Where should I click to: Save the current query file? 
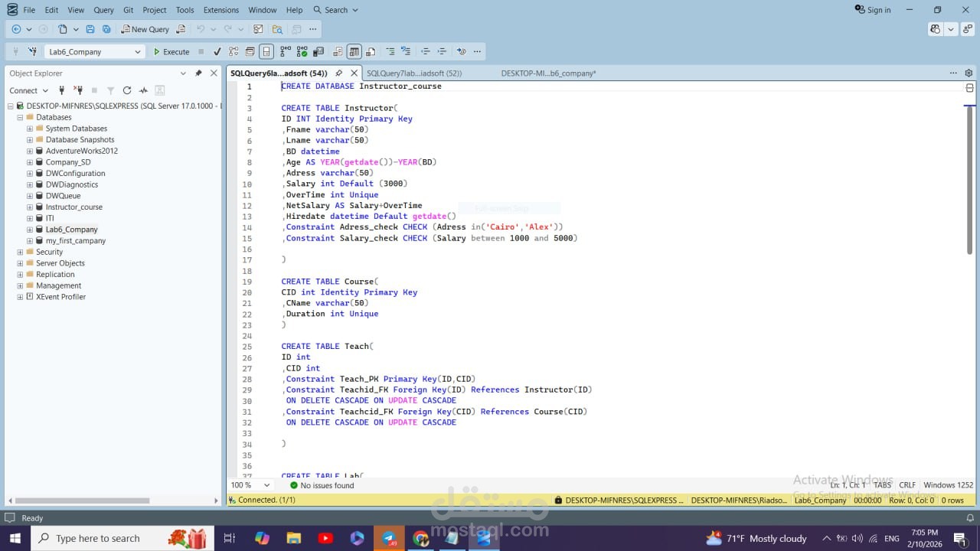pyautogui.click(x=90, y=28)
